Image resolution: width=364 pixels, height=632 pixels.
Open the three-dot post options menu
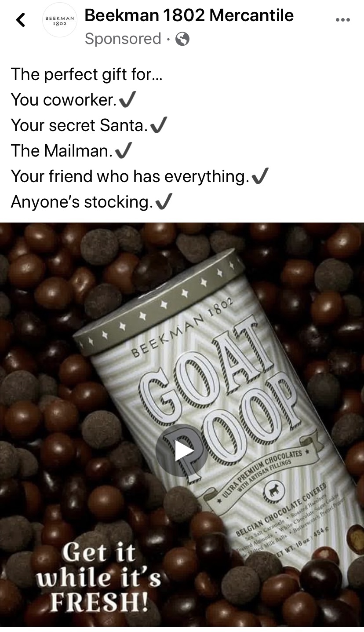pos(342,20)
